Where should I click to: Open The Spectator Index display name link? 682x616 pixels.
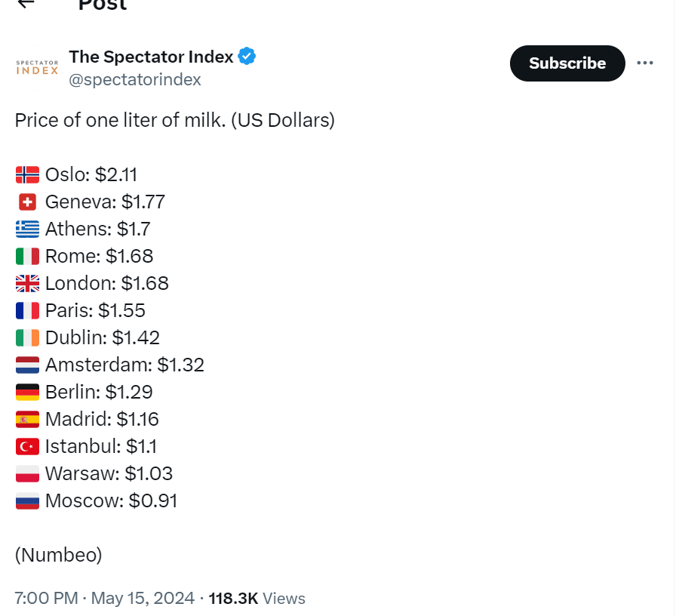[151, 56]
